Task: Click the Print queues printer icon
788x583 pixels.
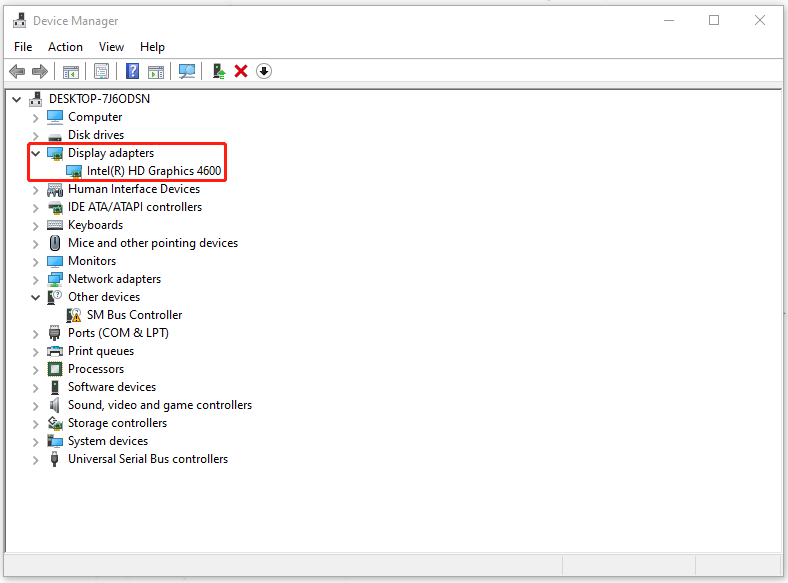Action: (x=55, y=351)
